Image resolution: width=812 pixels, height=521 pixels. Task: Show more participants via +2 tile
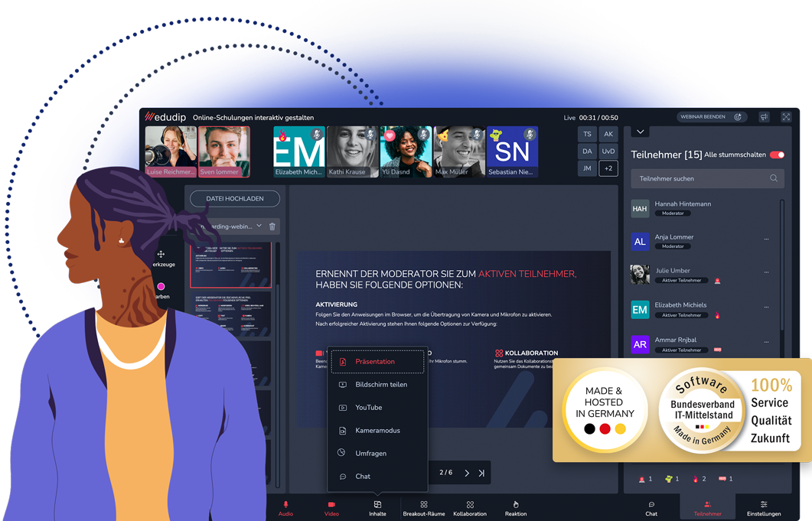click(608, 168)
